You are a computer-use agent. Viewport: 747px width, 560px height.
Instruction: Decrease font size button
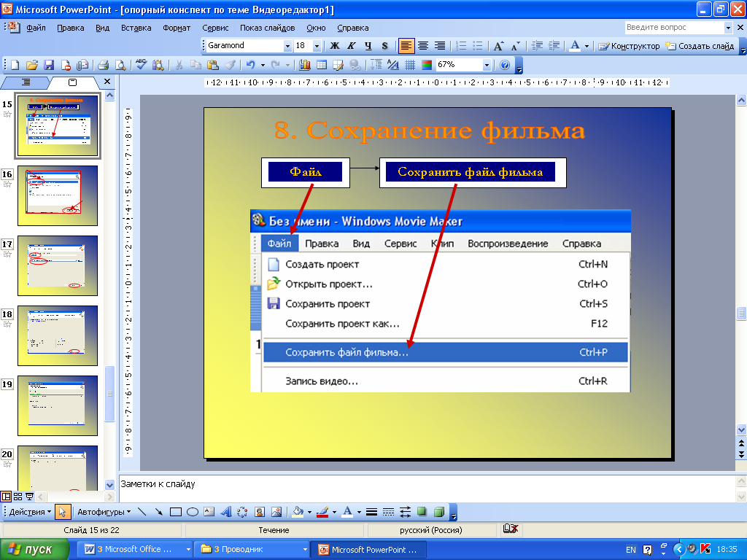pos(516,46)
